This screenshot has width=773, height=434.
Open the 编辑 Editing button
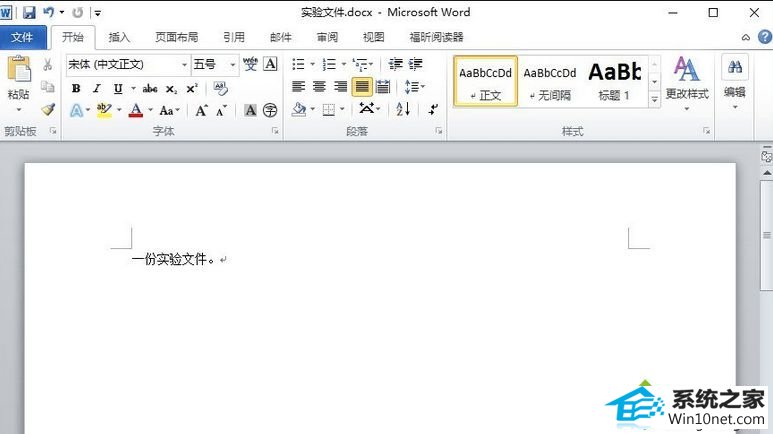click(x=735, y=83)
